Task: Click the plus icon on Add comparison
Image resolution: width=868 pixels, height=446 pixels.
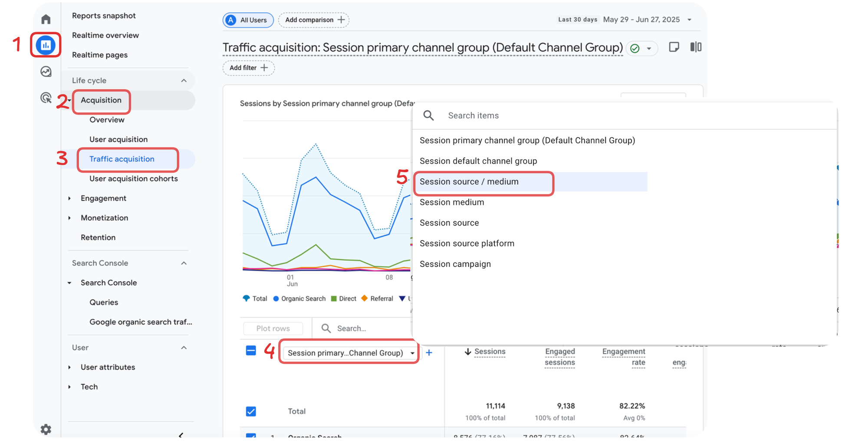Action: click(341, 20)
